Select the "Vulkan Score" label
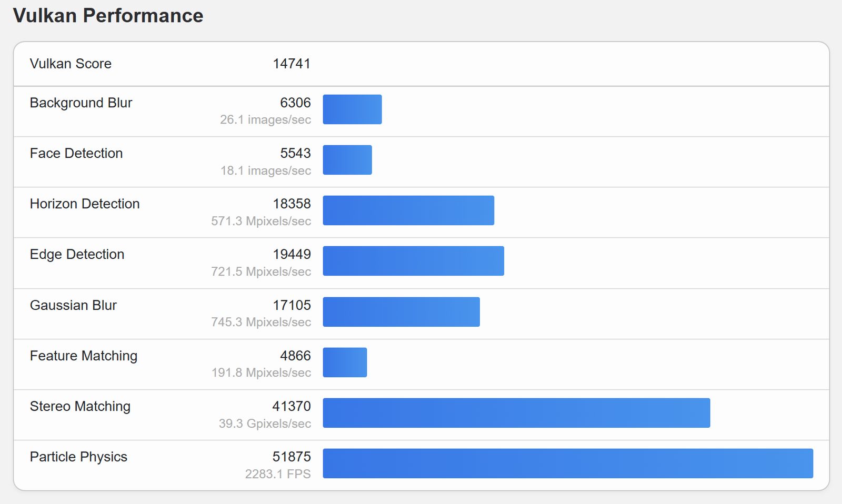842x504 pixels. pos(71,64)
